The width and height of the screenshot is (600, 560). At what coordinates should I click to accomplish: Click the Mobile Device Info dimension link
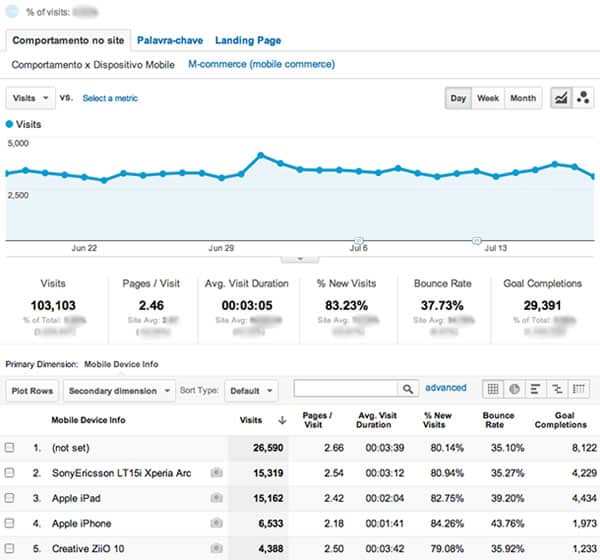(121, 364)
